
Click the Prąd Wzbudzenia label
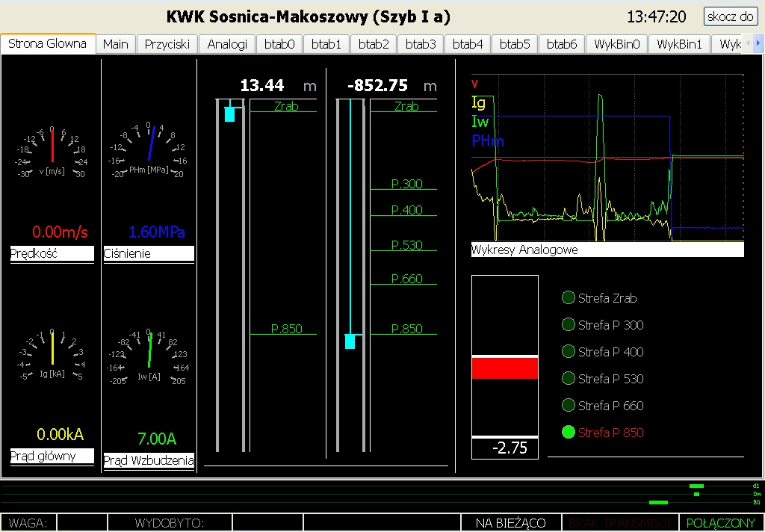coord(149,460)
